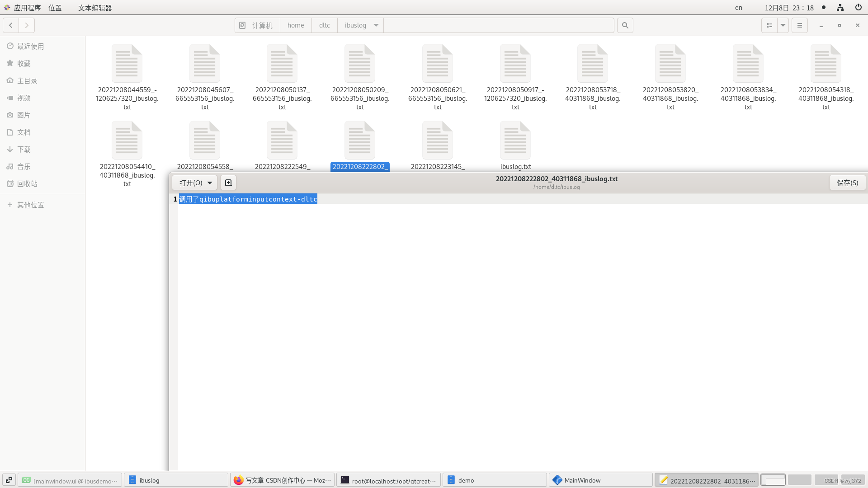Click the back navigation arrow
The width and height of the screenshot is (868, 488).
[x=11, y=25]
